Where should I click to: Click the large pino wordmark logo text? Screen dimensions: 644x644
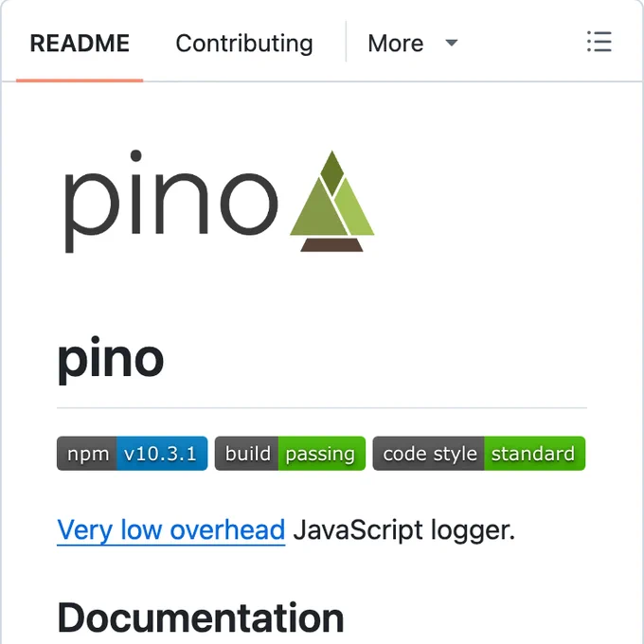coord(171,201)
